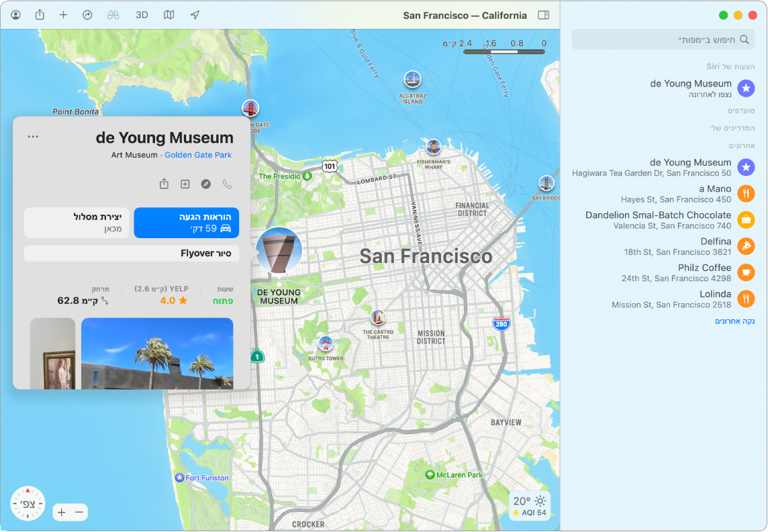Click the directions arrow icon in toolbar
The width and height of the screenshot is (768, 532).
pos(87,15)
